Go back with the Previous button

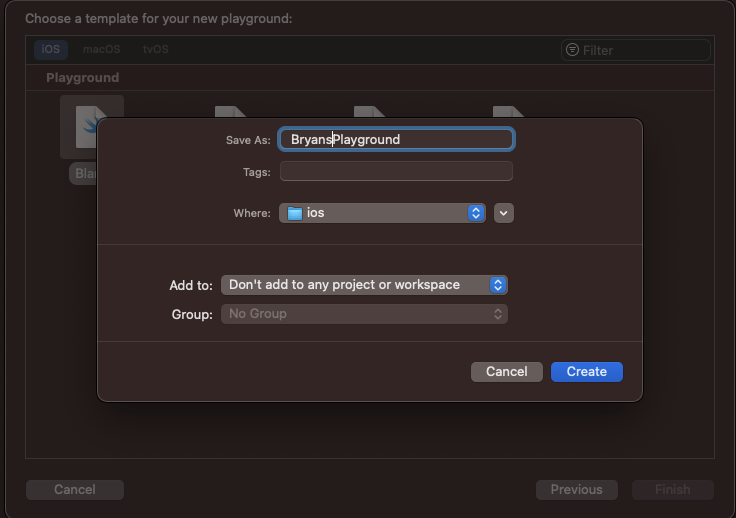click(x=576, y=489)
